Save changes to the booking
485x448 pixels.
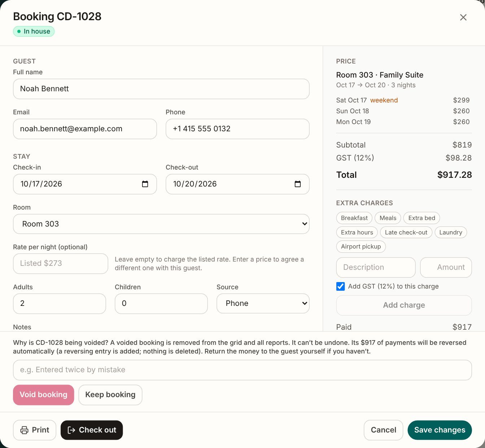tap(440, 430)
